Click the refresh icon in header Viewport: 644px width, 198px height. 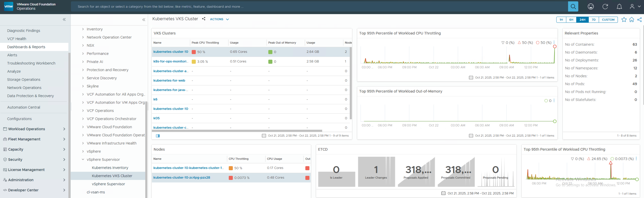[605, 7]
